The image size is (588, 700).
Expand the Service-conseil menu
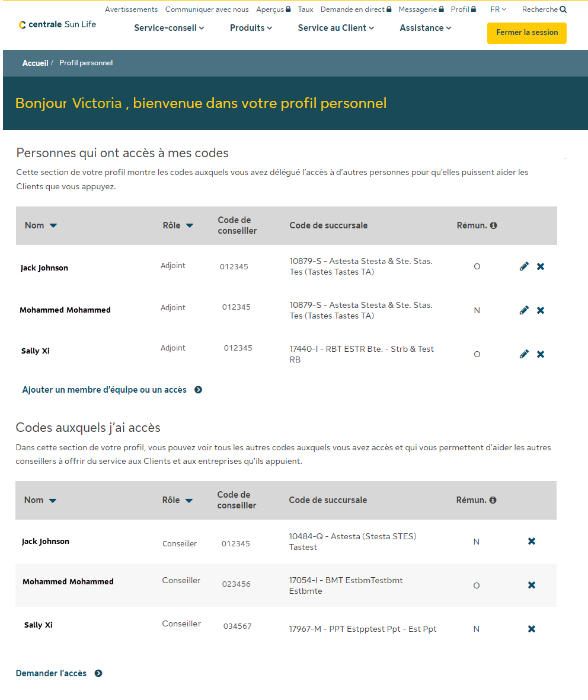[x=169, y=28]
